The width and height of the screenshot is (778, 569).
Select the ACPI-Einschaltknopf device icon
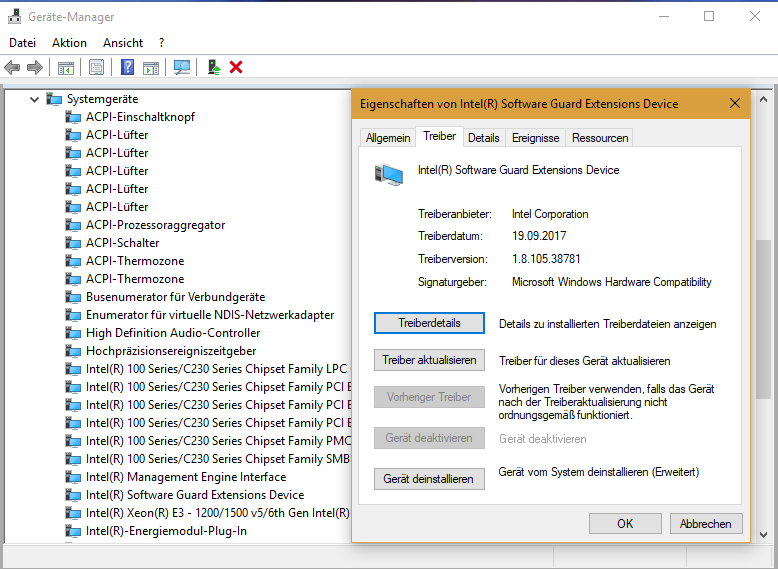73,117
